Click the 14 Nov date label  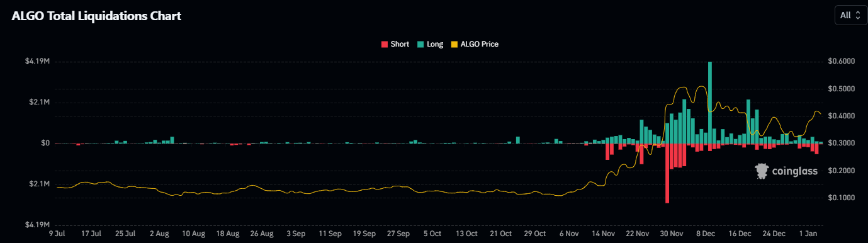click(603, 234)
